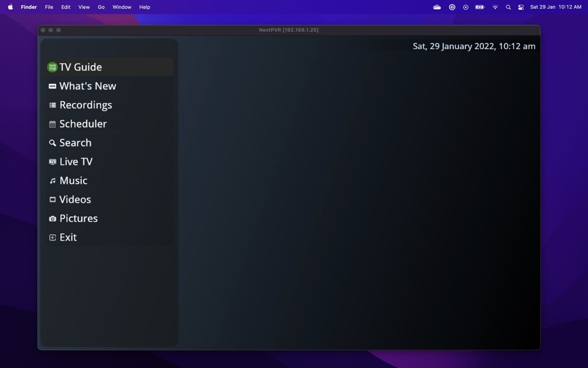The image size is (588, 368).
Task: Click the Exit arrow icon
Action: [53, 238]
